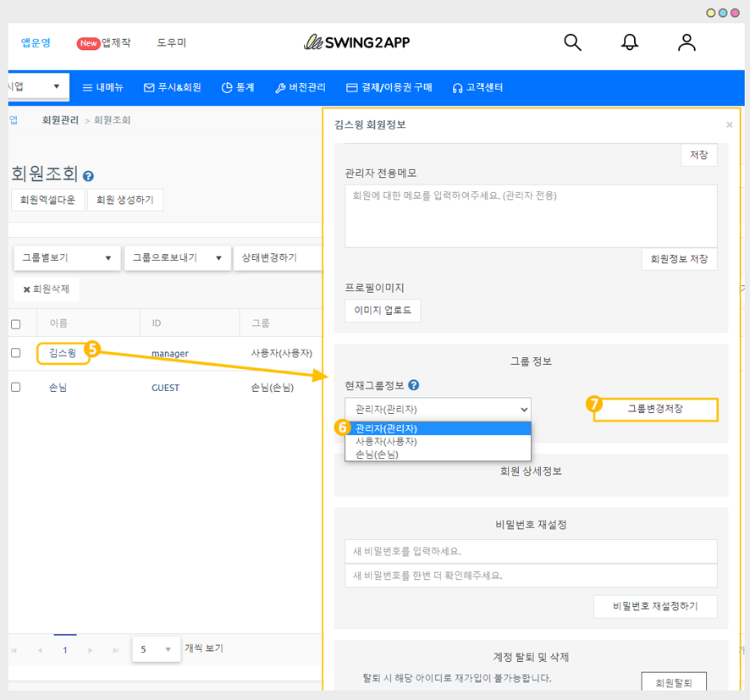Tick the select-all checkbox in table header

tap(16, 324)
